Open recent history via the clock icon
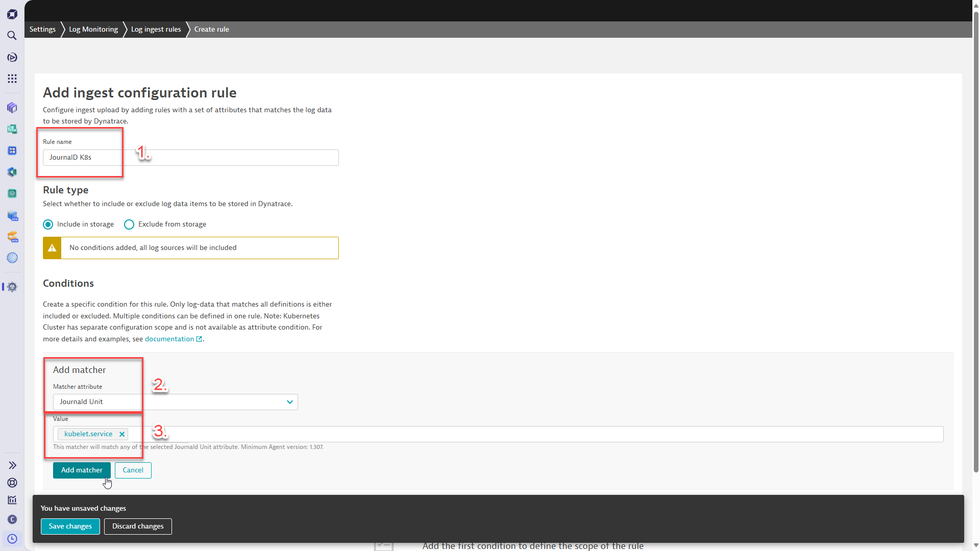Screen dimensions: 980x551 [12, 538]
